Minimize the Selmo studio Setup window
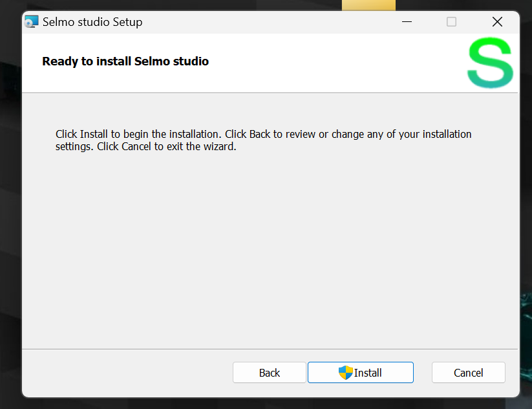The width and height of the screenshot is (532, 409). [407, 22]
